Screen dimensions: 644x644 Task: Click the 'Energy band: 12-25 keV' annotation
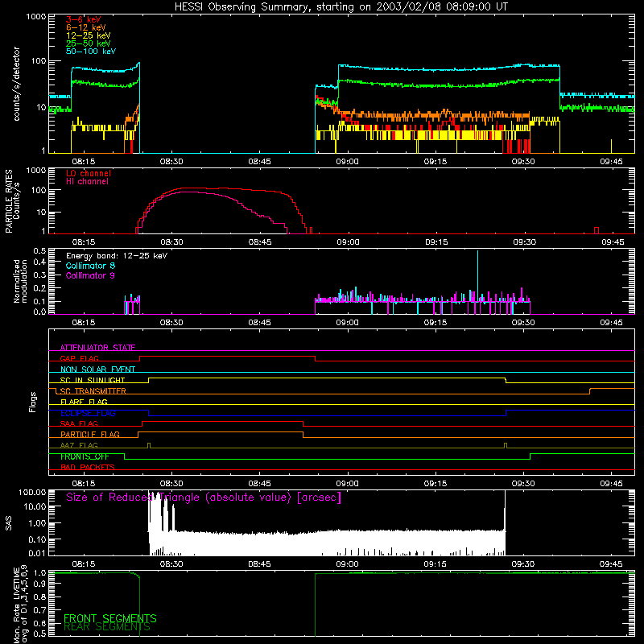(x=117, y=256)
